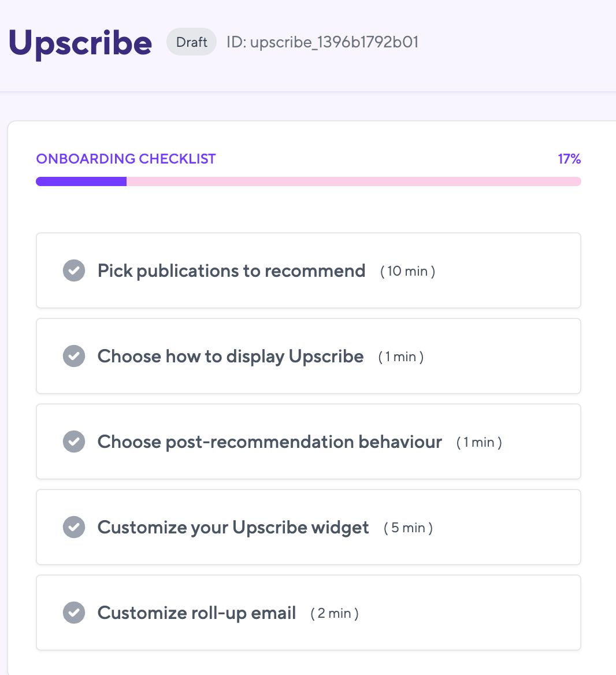The width and height of the screenshot is (616, 675).
Task: Click the ONBOARDING CHECKLIST heading
Action: pos(126,159)
